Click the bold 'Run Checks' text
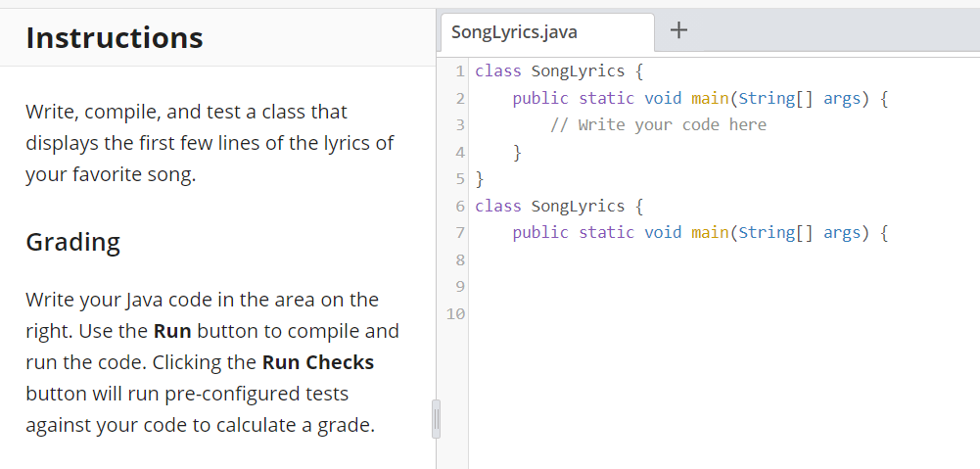Screen dimensions: 980x469 click(317, 362)
